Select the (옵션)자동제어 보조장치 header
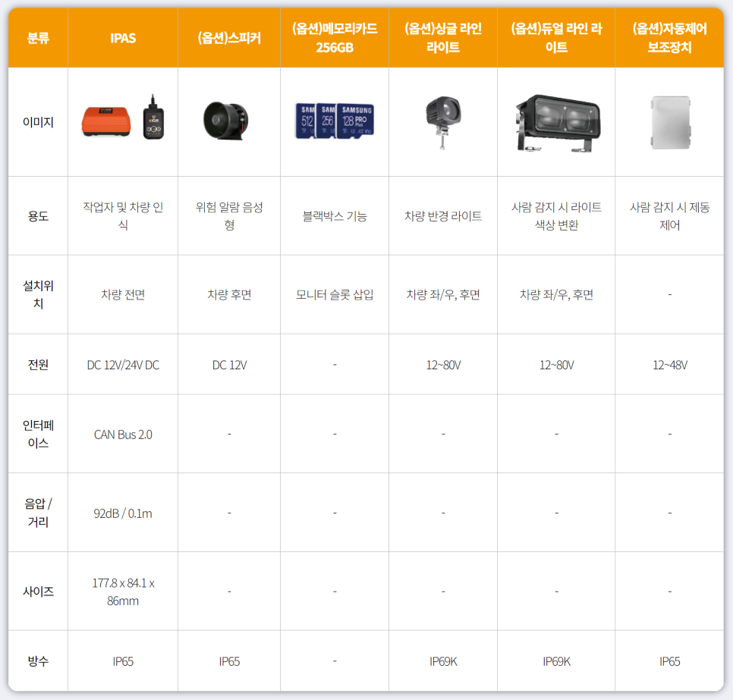The width and height of the screenshot is (733, 700). click(669, 38)
